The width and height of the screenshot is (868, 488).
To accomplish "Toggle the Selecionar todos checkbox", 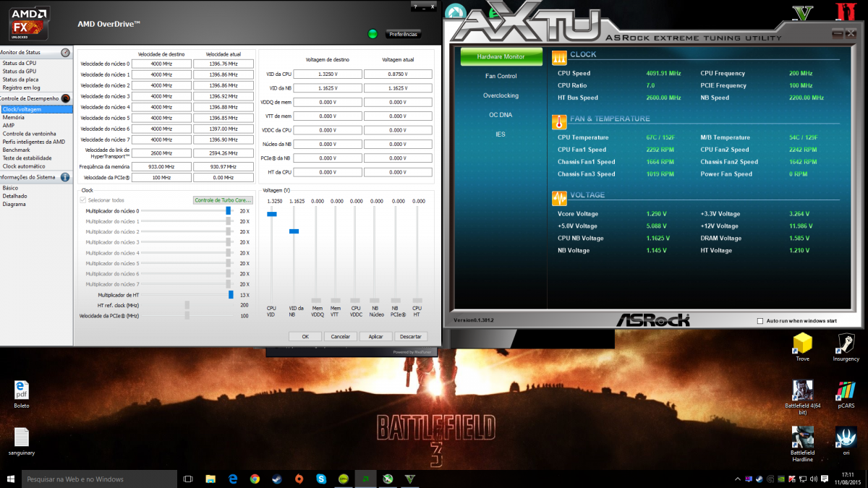I will pos(82,200).
